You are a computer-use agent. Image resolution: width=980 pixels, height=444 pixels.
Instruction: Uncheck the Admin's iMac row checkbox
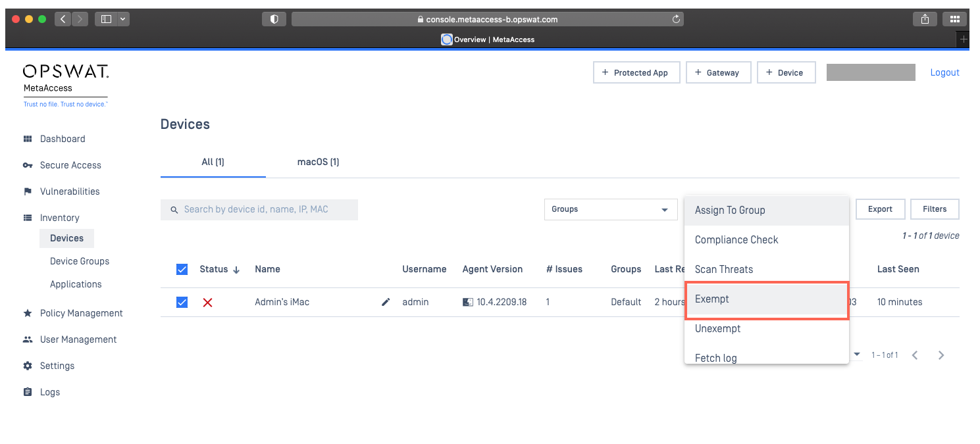[x=182, y=302]
